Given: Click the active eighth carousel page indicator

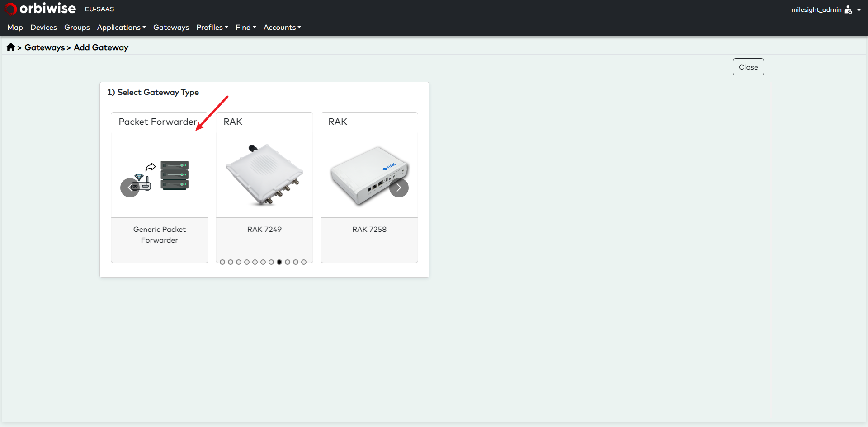Looking at the screenshot, I should [279, 262].
